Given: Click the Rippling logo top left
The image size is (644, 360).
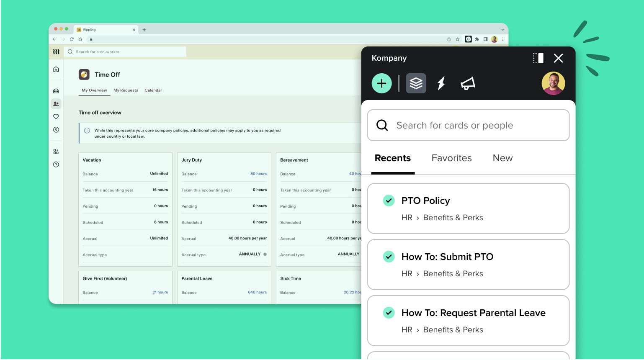Looking at the screenshot, I should pos(56,51).
